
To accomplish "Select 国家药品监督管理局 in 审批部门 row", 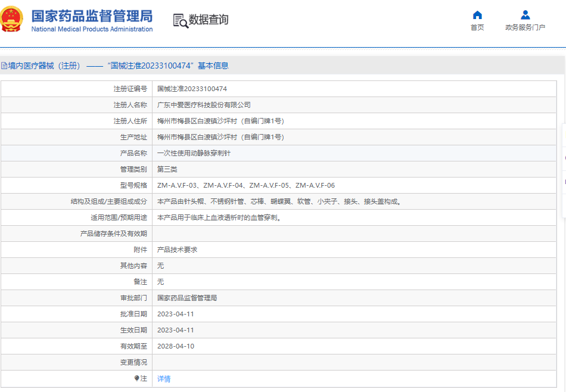I will pos(187,298).
